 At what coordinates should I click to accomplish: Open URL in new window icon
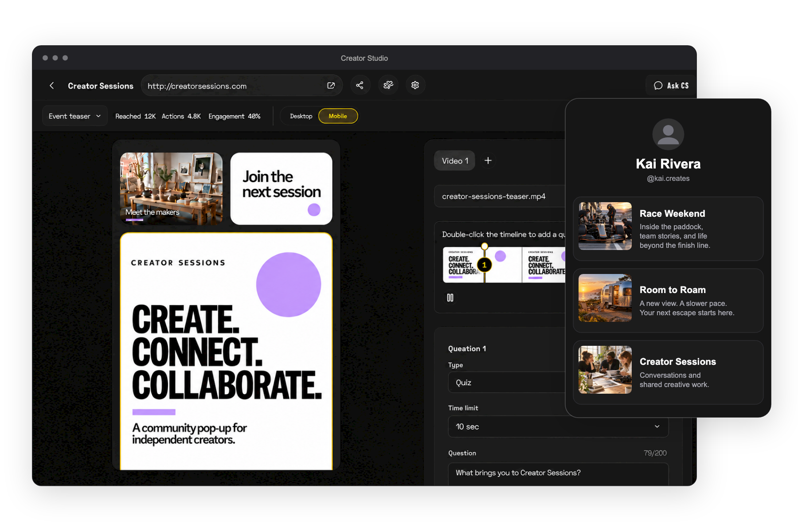331,86
